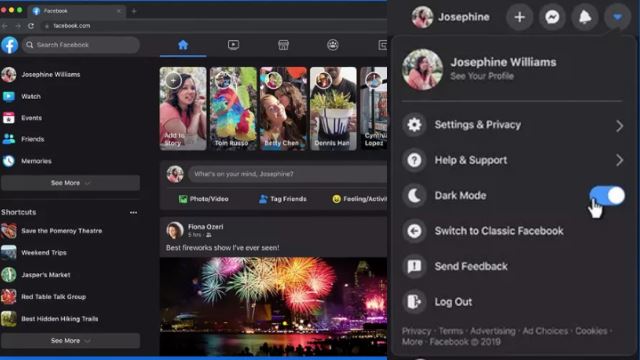
Task: View Dennis Han's story
Action: tap(333, 109)
